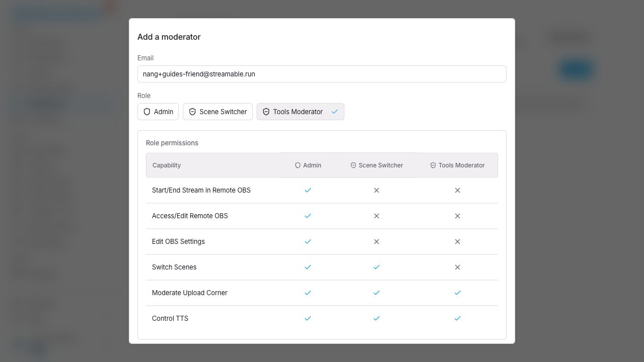Click the moderator email input field
The image size is (644, 362).
point(322,74)
